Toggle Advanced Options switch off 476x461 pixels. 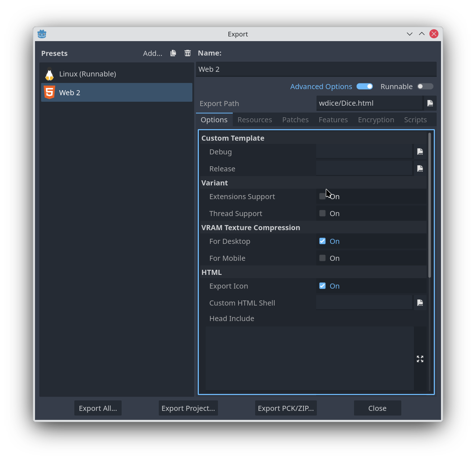coord(364,87)
